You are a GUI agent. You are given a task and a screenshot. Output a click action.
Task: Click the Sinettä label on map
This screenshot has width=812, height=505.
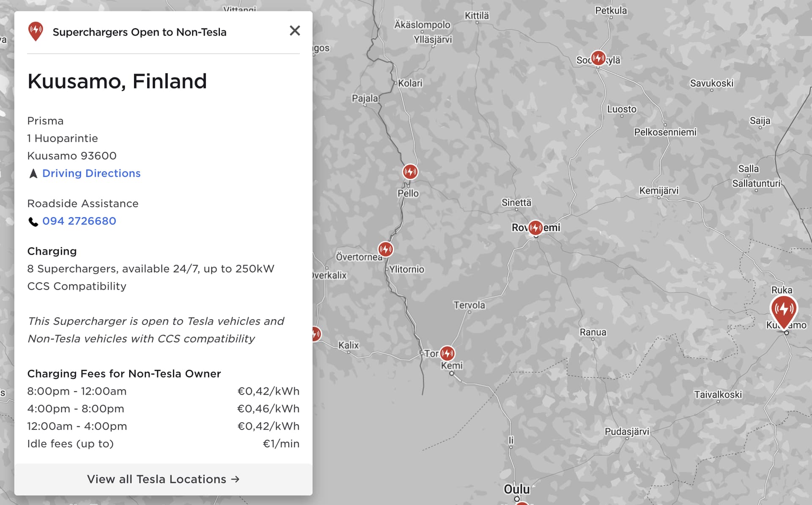pyautogui.click(x=516, y=203)
